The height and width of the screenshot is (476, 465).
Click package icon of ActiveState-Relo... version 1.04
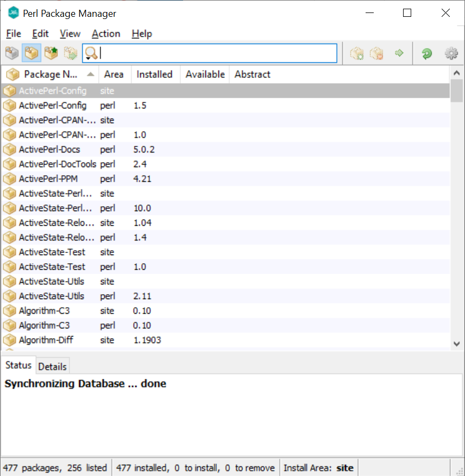tap(9, 223)
